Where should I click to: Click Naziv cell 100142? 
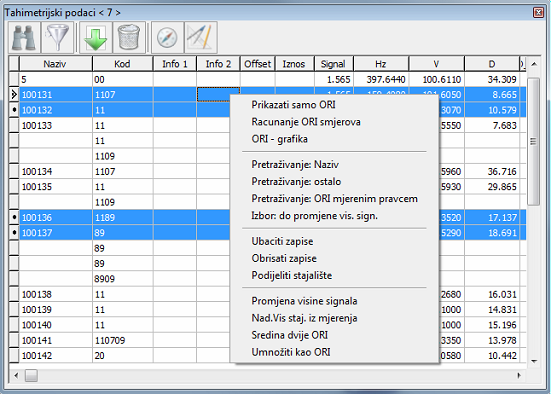(x=56, y=356)
